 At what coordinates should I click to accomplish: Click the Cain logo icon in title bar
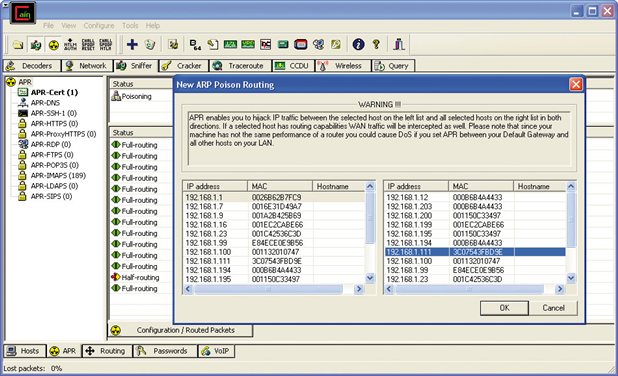[x=22, y=13]
